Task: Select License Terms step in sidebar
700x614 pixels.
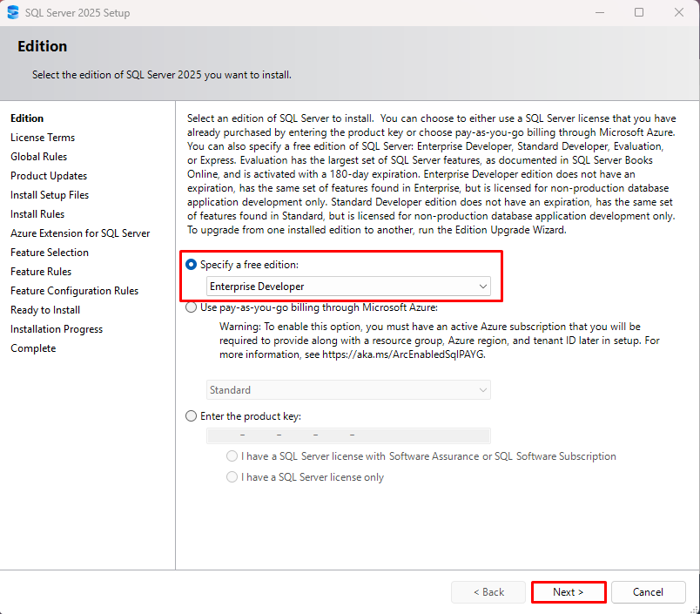Action: (43, 138)
